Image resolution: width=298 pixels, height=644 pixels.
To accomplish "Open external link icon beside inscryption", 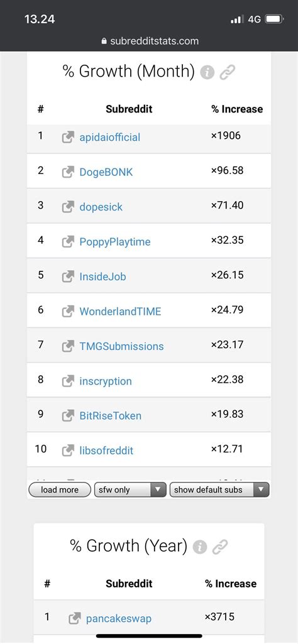I will (x=68, y=381).
